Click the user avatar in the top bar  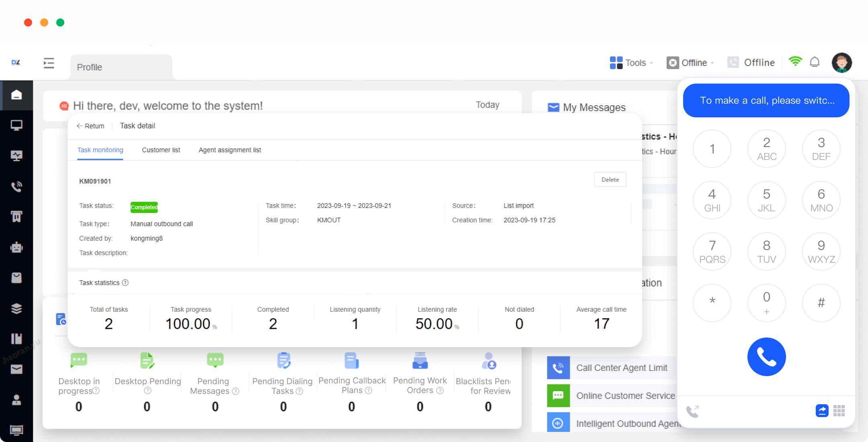pyautogui.click(x=842, y=62)
